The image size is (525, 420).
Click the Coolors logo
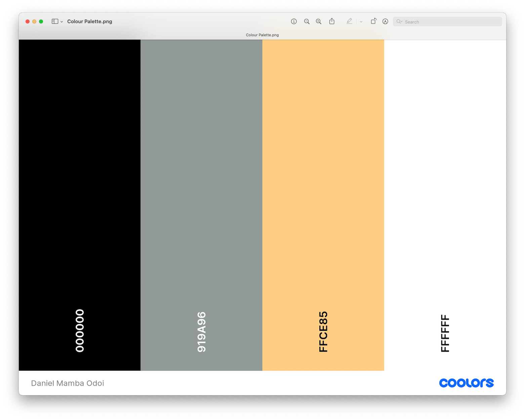466,383
